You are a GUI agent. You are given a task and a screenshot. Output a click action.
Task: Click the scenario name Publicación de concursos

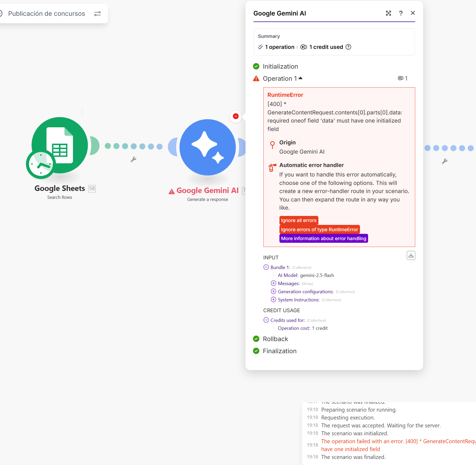point(47,14)
